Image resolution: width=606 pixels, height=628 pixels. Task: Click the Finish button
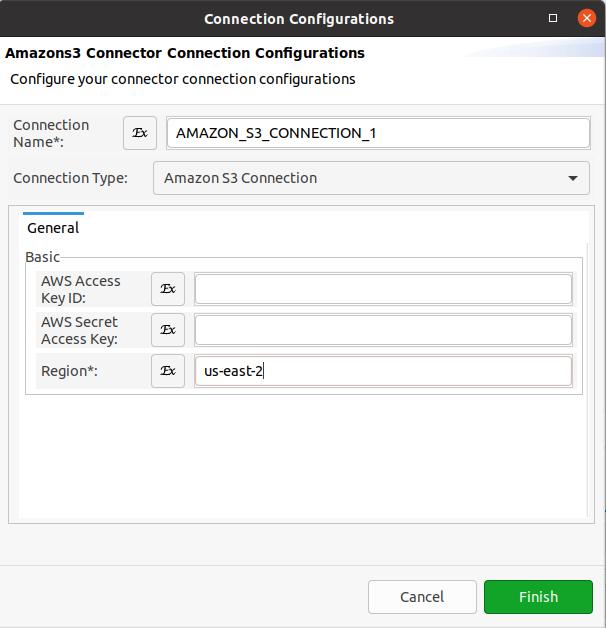[538, 597]
